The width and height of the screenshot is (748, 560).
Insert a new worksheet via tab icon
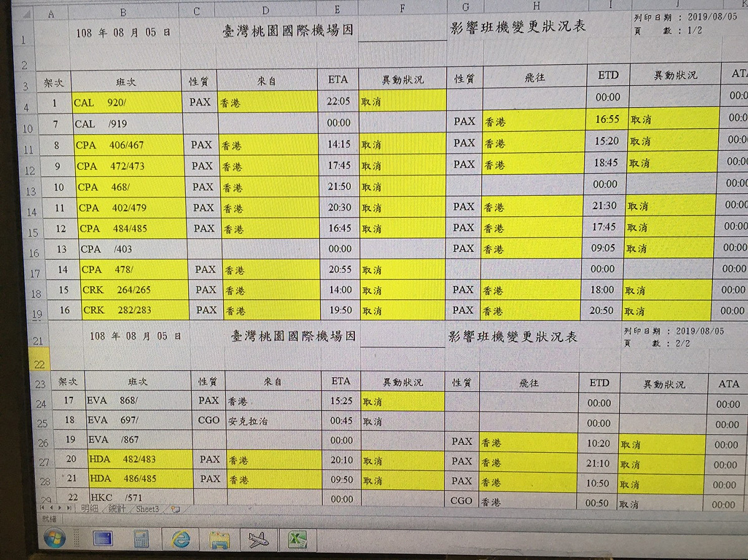click(176, 509)
